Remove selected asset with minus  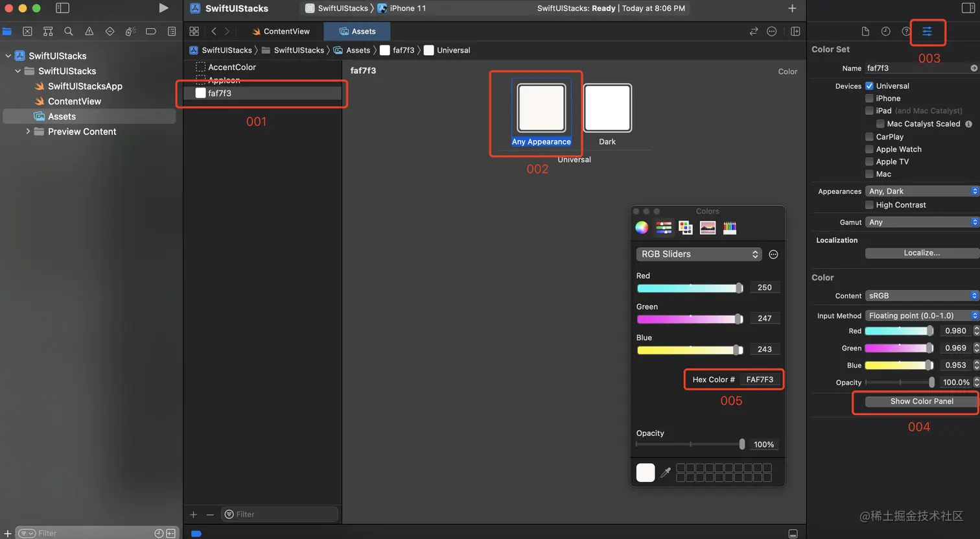tap(210, 514)
